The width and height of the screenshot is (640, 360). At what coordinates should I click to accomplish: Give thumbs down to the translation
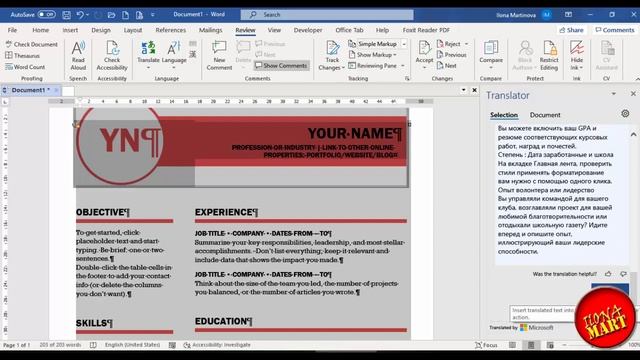point(623,274)
